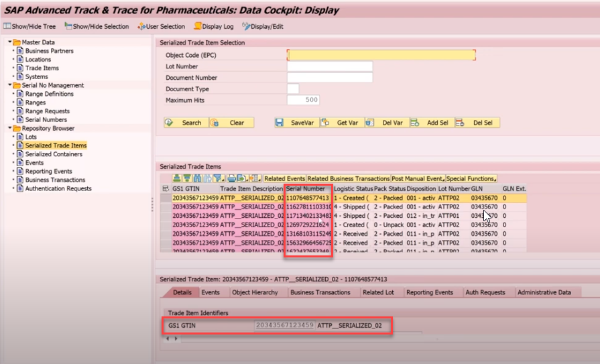600x364 pixels.
Task: Select serial number 1107648577413 cell
Action: point(308,198)
